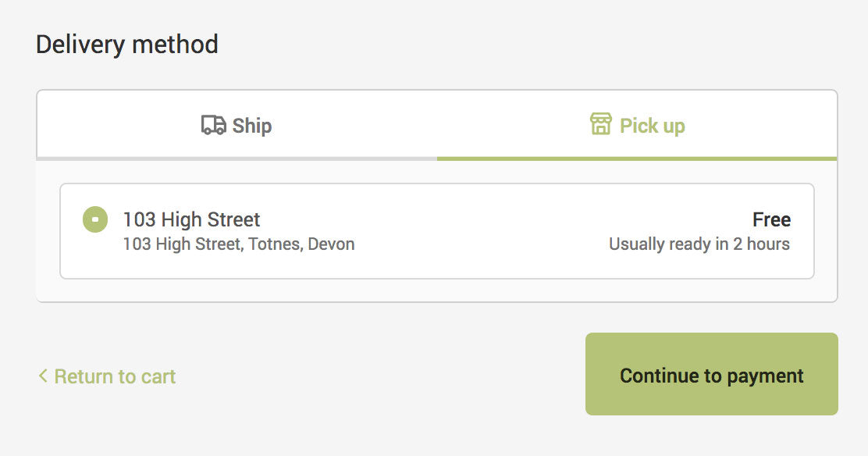Click the word cart in the return link
868x456 pixels.
(x=158, y=376)
